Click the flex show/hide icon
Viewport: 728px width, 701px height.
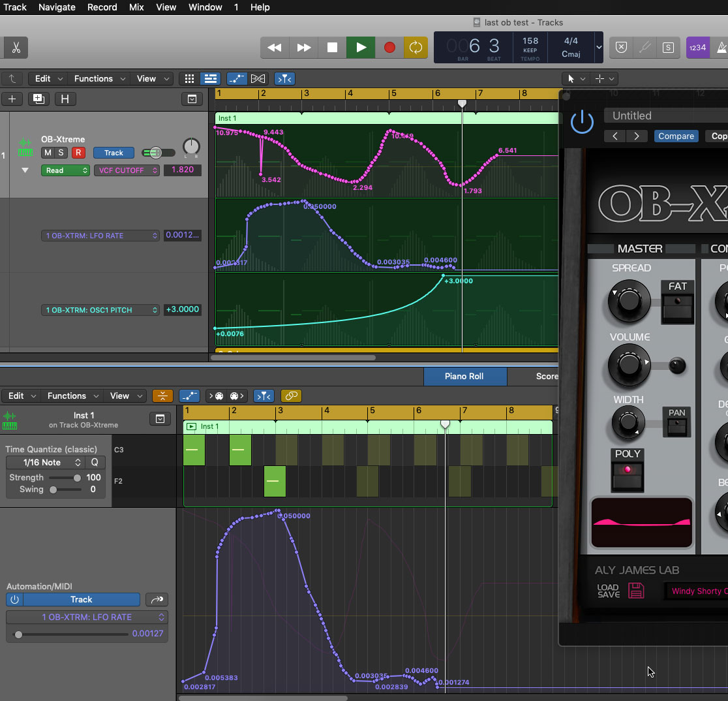(x=258, y=79)
